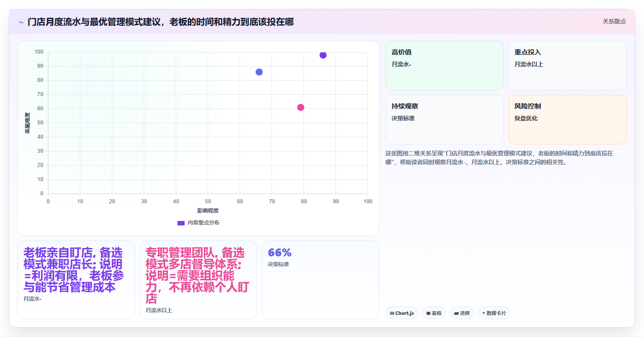This screenshot has height=337, width=644.
Task: Click the 表格 chip icon
Action: (x=429, y=313)
